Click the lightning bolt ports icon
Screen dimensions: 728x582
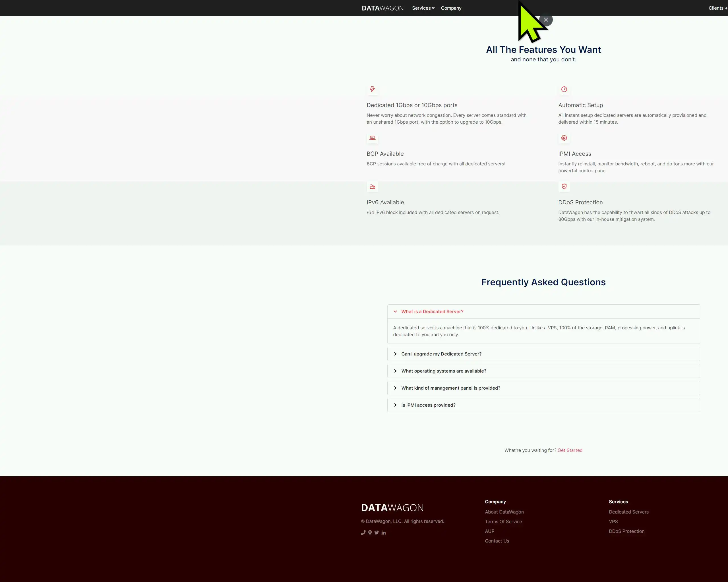click(x=373, y=90)
